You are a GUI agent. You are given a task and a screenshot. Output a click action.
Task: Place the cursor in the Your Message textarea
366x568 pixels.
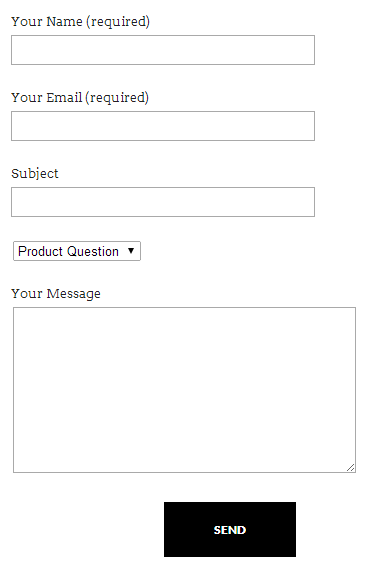[x=184, y=390]
